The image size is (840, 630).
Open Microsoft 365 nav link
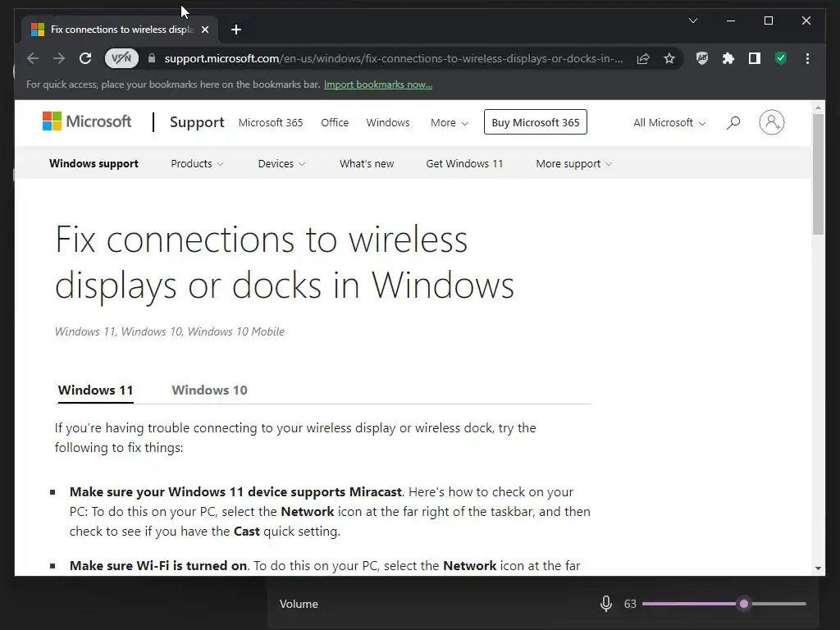(271, 123)
